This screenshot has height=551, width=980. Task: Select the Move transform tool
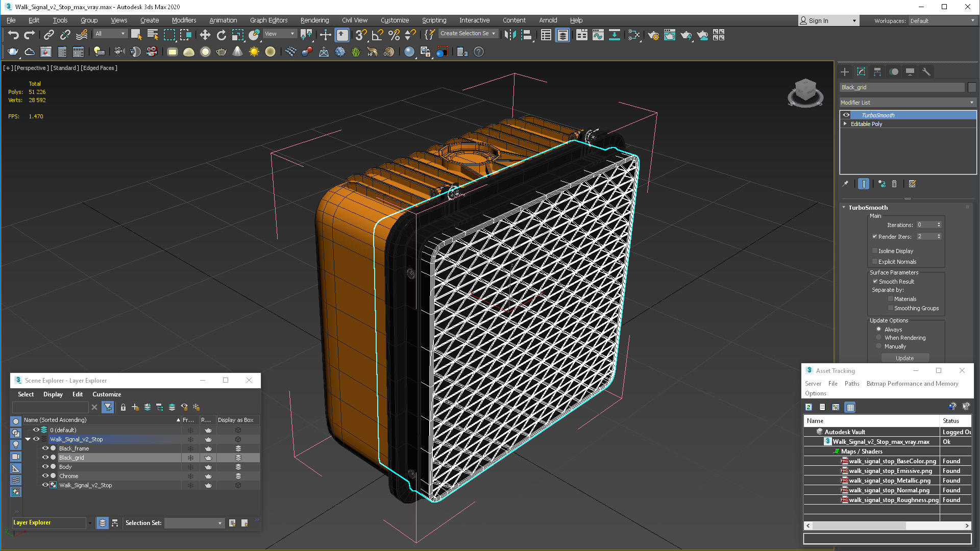click(205, 35)
